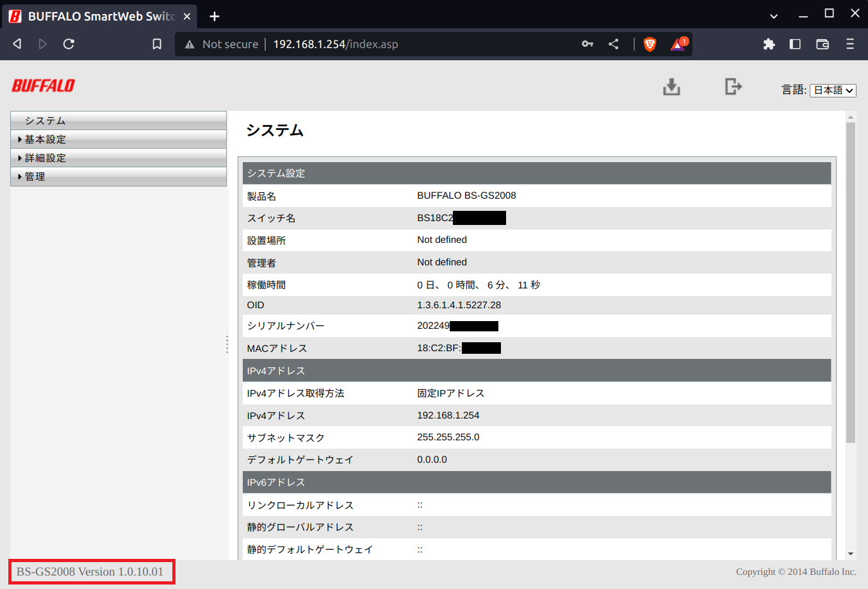Click the Brave Shields lion icon
Image resolution: width=868 pixels, height=589 pixels.
(650, 44)
